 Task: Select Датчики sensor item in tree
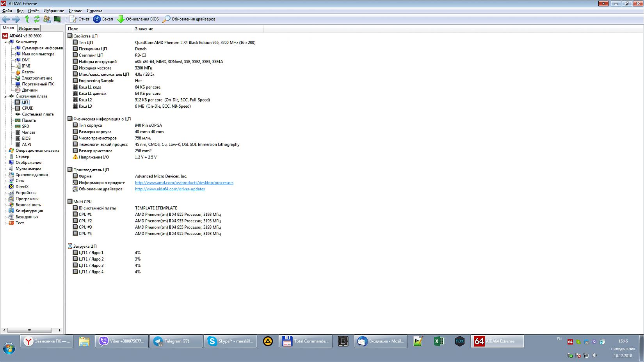[30, 90]
